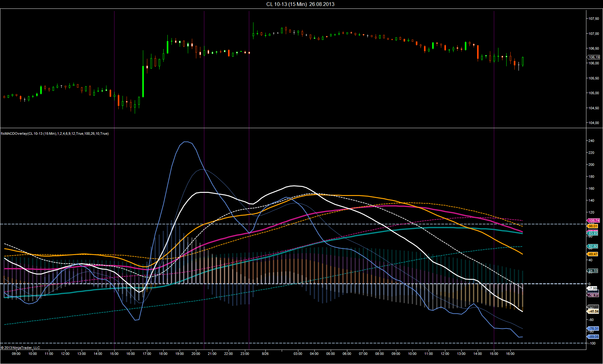Click the teal 62,60 value marker

593,246
